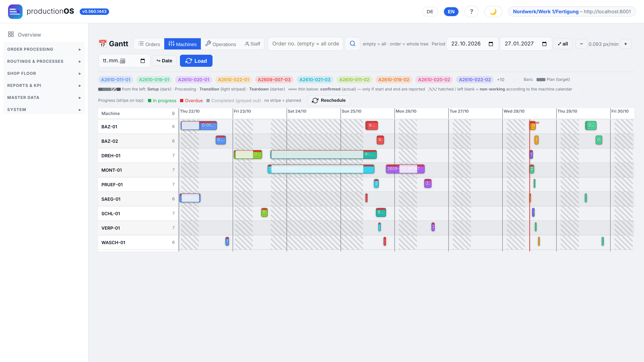The height and width of the screenshot is (362, 644).
Task: Expand ROUTINGS & PROCESSES section
Action: (x=44, y=61)
